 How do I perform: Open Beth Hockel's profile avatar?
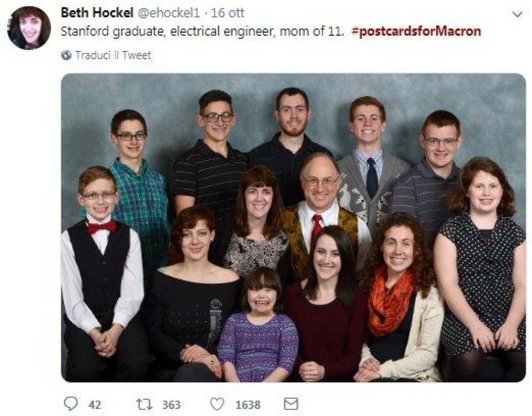click(29, 28)
